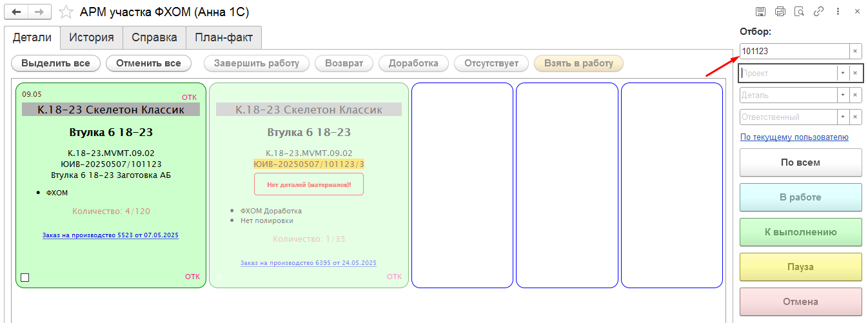Print using the printer icon
Screen dimensions: 868x323
(780, 12)
